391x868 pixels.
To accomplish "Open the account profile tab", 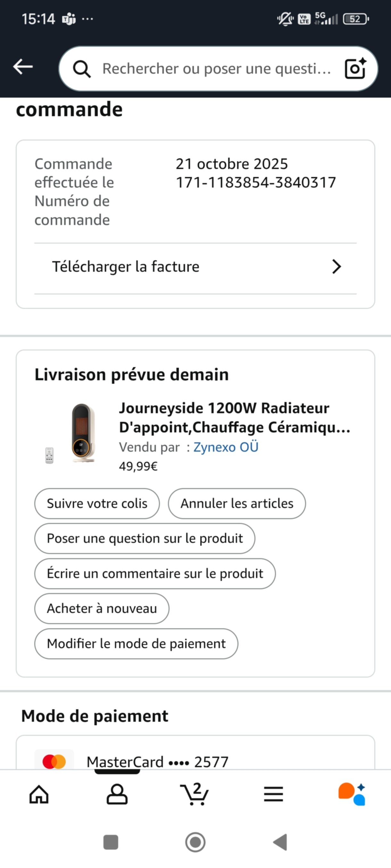I will [117, 794].
